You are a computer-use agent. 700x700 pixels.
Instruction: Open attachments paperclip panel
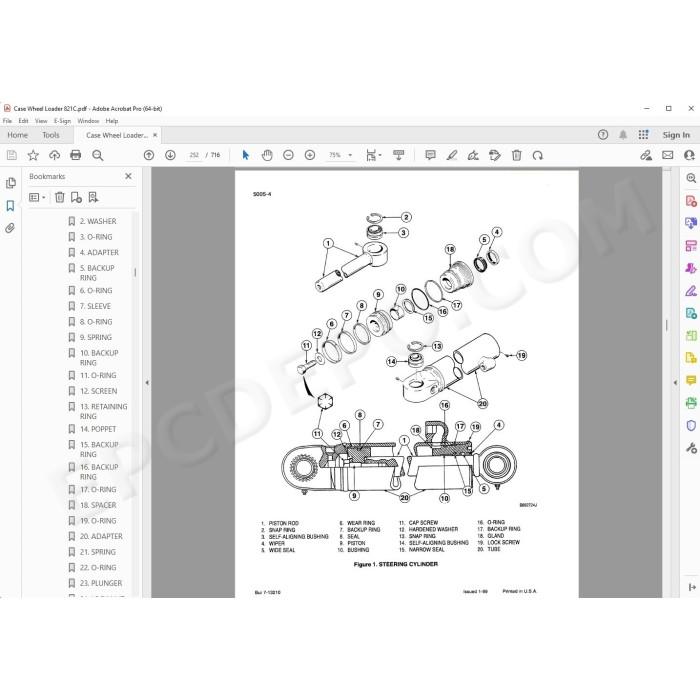tap(10, 228)
